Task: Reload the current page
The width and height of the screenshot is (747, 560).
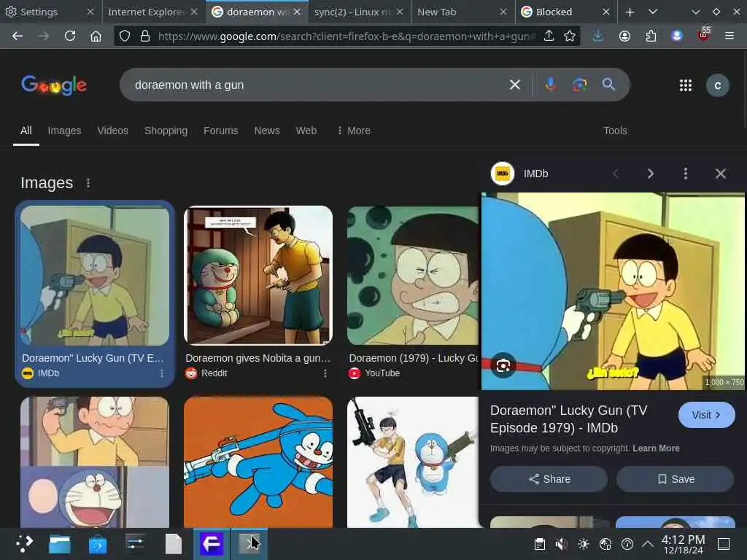Action: pos(70,36)
